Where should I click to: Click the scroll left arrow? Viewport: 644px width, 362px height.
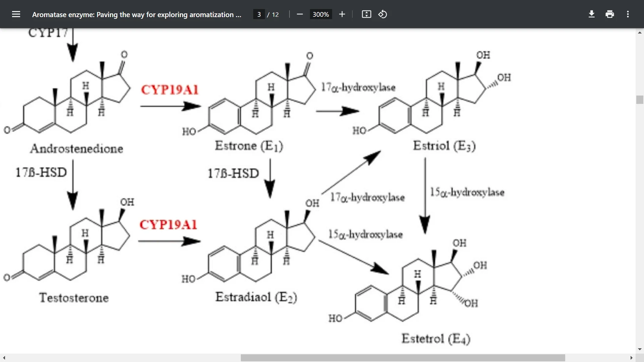click(x=4, y=358)
